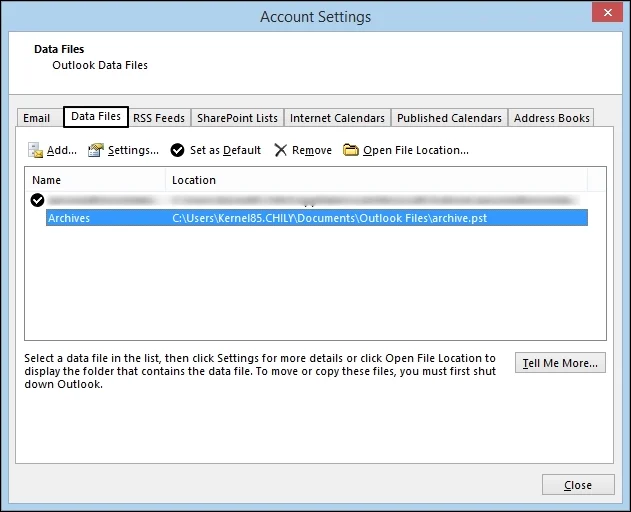Close the Account Settings dialog via Close button

coord(578,485)
